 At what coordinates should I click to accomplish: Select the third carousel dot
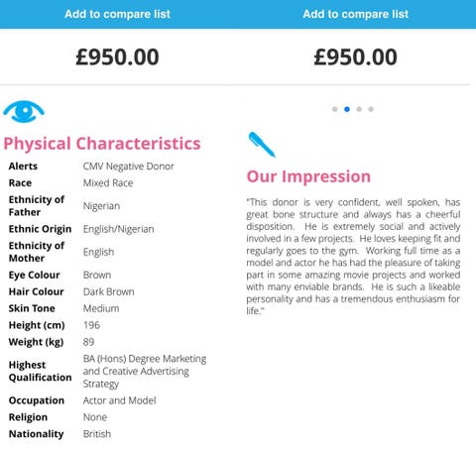(359, 109)
